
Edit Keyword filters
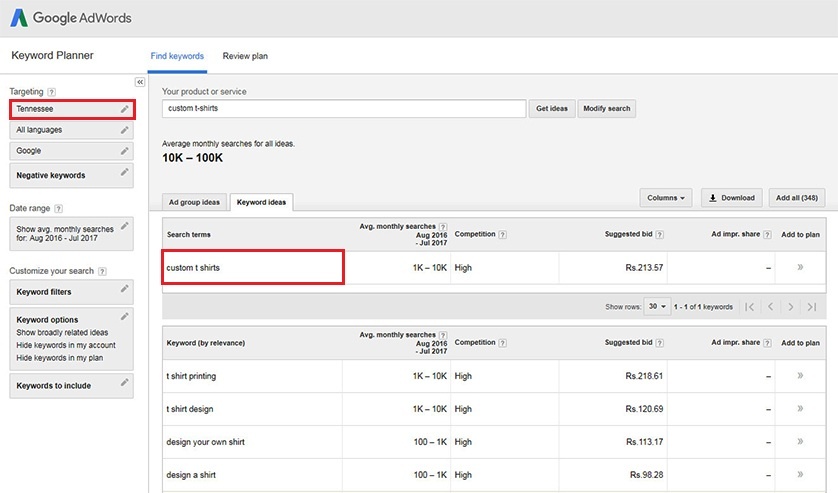click(x=125, y=289)
